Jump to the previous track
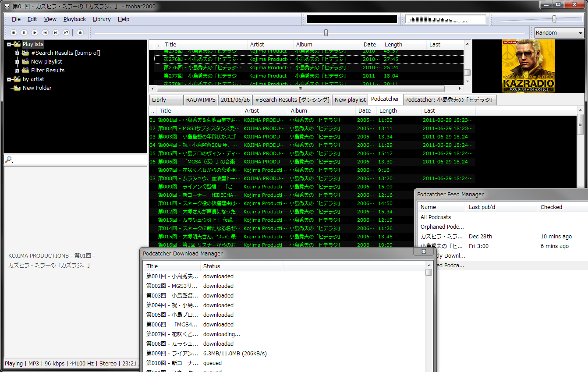Image resolution: width=588 pixels, height=372 pixels. 45,32
